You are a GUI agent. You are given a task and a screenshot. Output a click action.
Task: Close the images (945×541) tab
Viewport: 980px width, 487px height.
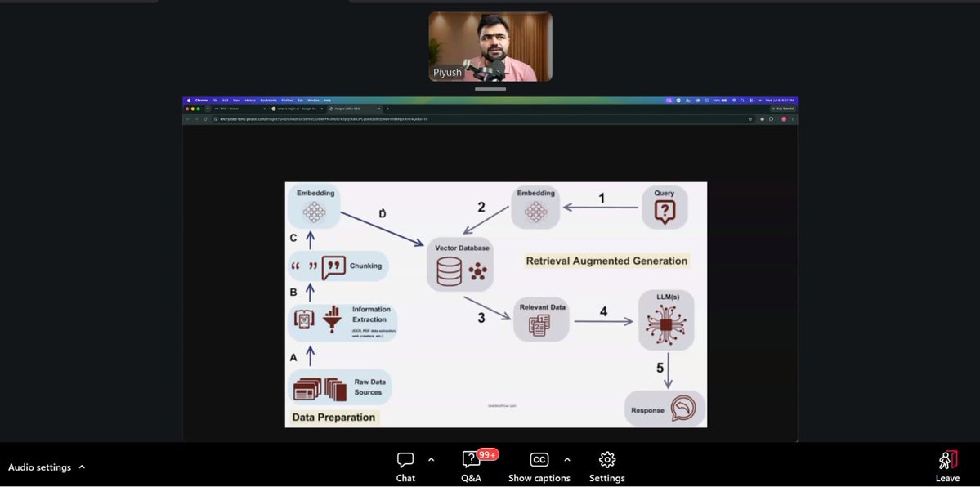(379, 109)
